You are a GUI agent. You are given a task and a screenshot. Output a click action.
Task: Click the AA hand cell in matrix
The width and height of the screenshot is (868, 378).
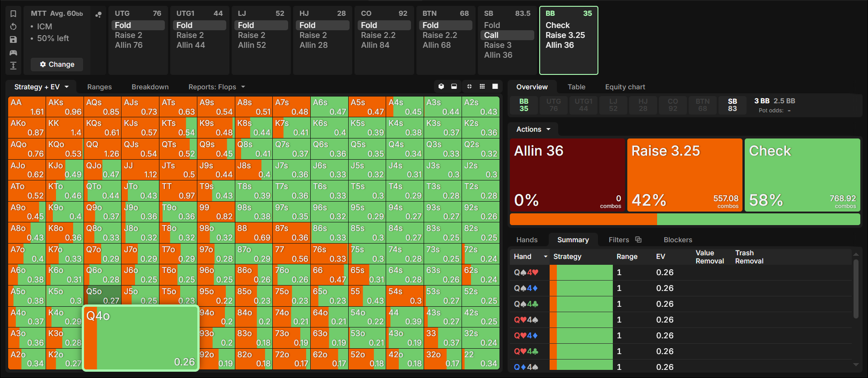tap(27, 107)
